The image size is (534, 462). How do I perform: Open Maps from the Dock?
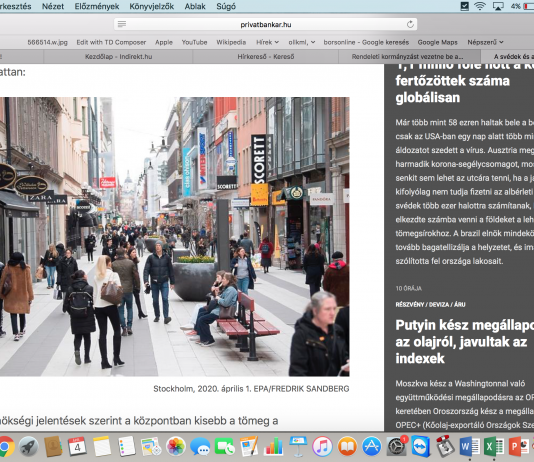coord(151,446)
